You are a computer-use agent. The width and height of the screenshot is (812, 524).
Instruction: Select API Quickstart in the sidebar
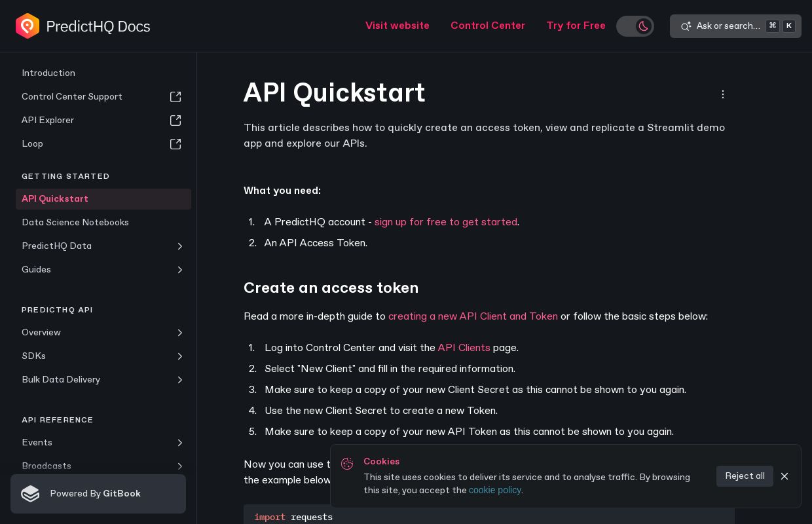(x=103, y=199)
